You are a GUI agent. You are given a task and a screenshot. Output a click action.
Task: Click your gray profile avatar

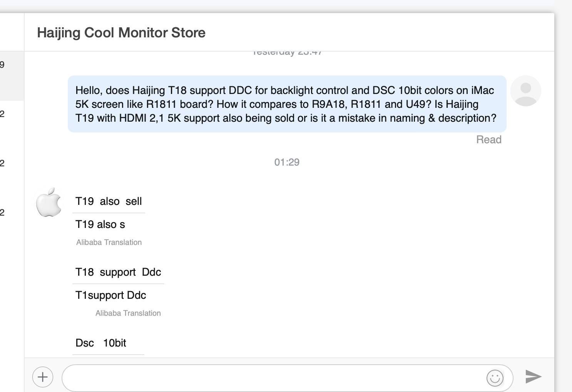point(525,91)
